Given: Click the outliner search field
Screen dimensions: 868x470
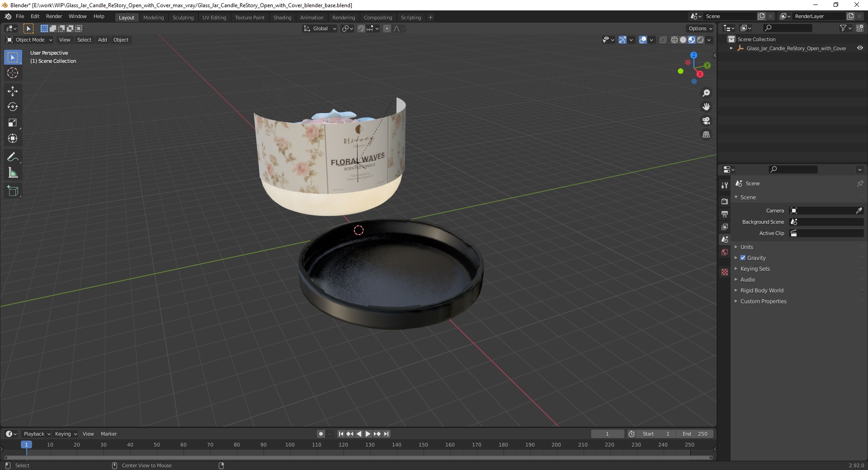Looking at the screenshot, I should 787,28.
